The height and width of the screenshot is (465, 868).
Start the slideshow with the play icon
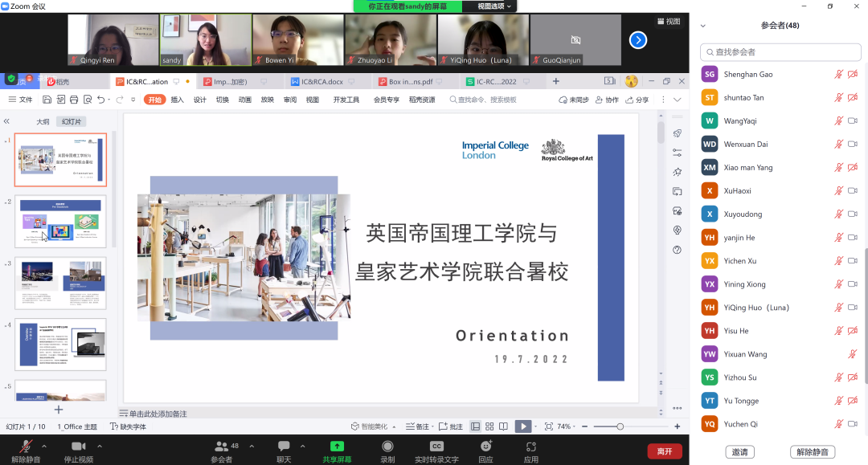pos(524,425)
